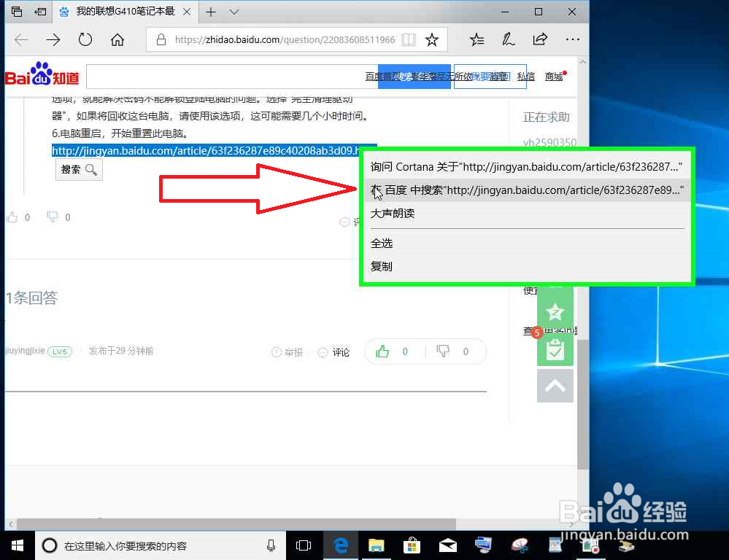This screenshot has width=729, height=560.
Task: Choose 复制 in the context menu
Action: [x=381, y=266]
